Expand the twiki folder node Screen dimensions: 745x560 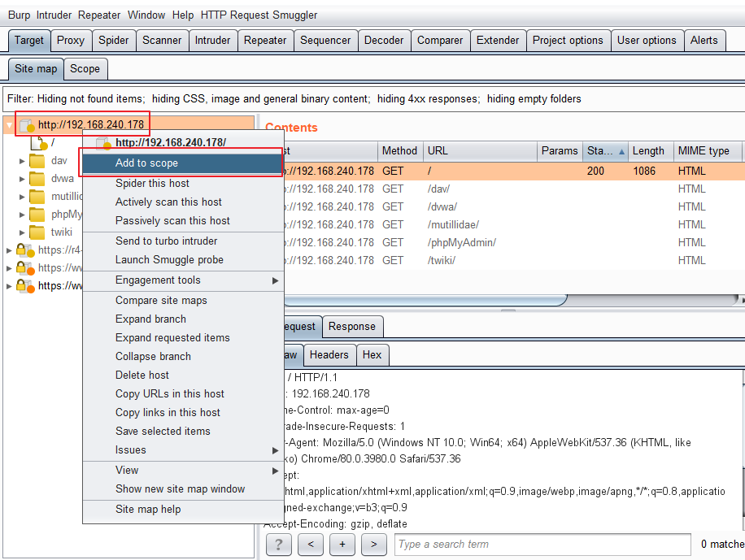tap(22, 232)
